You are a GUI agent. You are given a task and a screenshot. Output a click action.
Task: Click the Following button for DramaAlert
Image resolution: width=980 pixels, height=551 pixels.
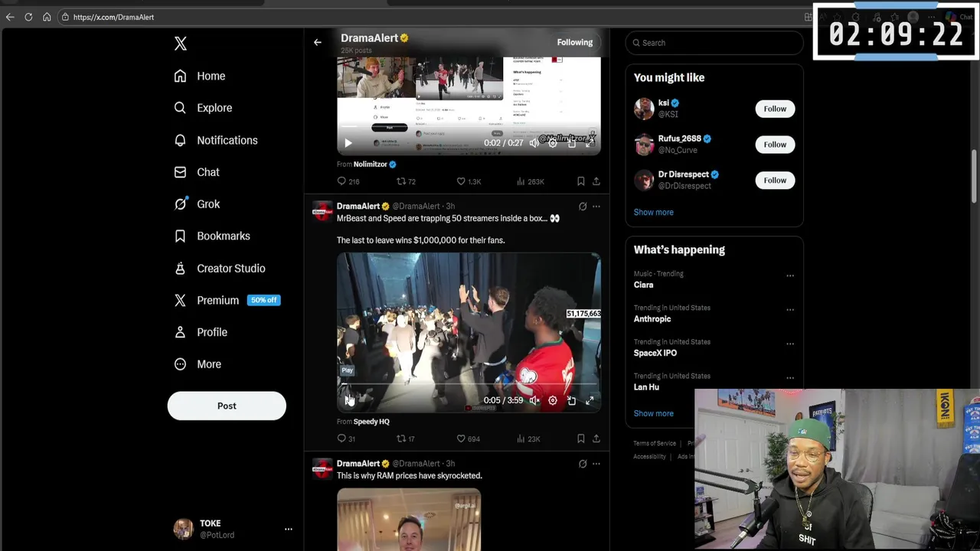(x=575, y=43)
